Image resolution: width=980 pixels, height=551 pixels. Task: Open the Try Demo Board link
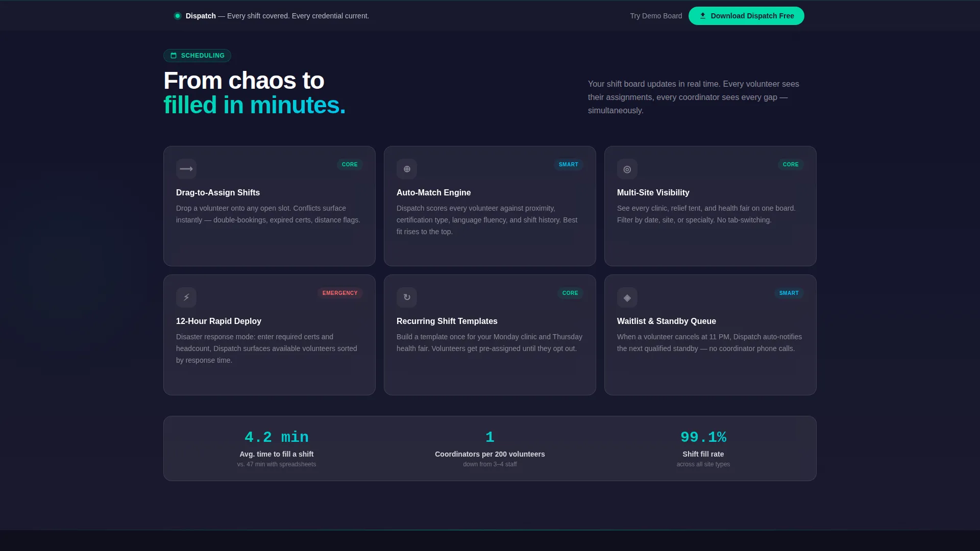click(656, 16)
